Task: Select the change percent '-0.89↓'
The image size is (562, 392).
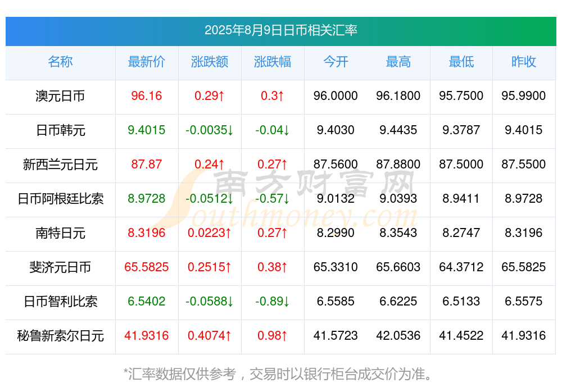Action: tap(273, 301)
